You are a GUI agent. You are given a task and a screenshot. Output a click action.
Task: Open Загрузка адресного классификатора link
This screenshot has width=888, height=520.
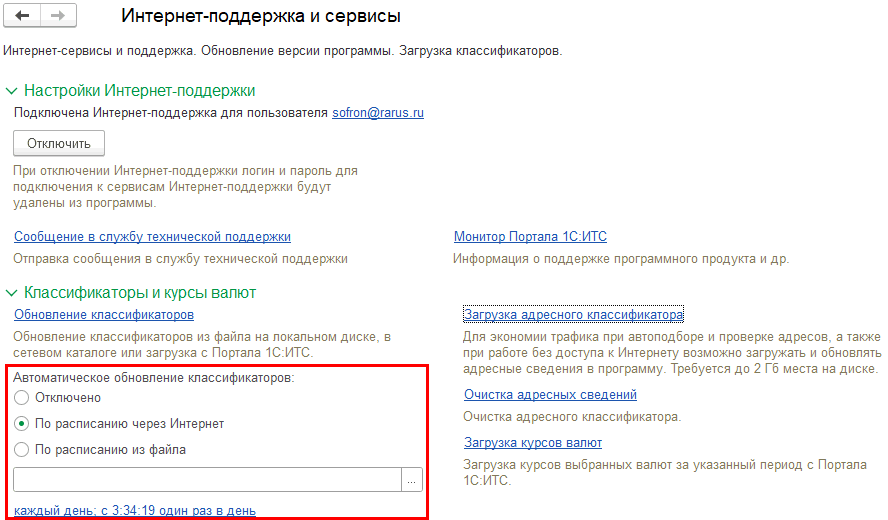point(573,315)
